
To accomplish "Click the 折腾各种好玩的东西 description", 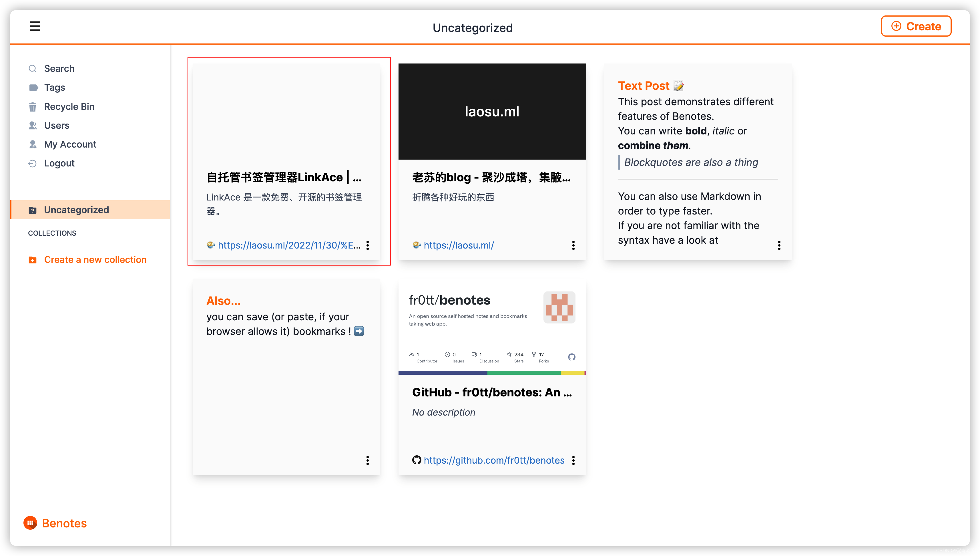I will pyautogui.click(x=453, y=197).
